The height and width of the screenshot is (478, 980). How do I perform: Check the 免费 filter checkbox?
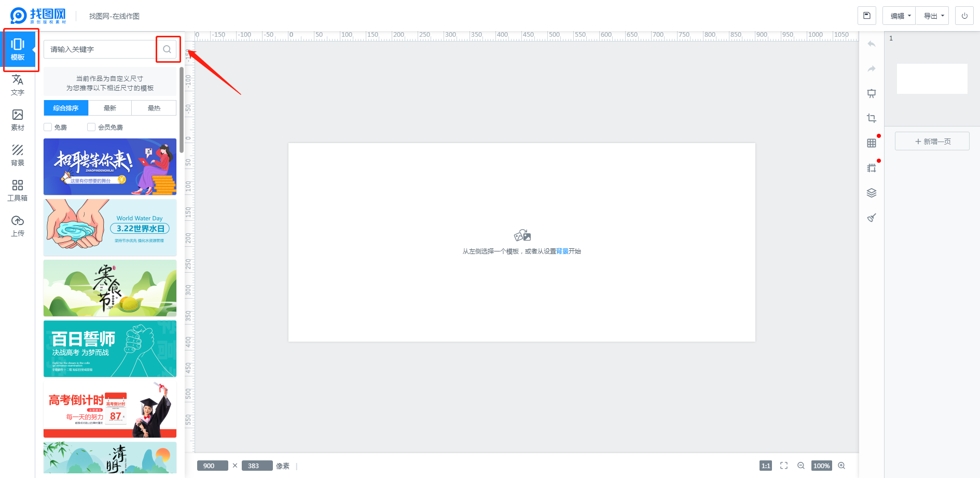click(x=48, y=127)
